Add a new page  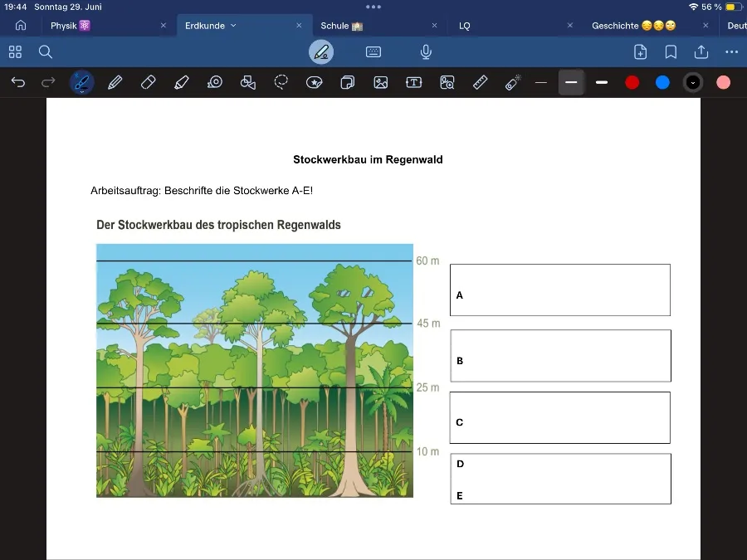coord(640,52)
